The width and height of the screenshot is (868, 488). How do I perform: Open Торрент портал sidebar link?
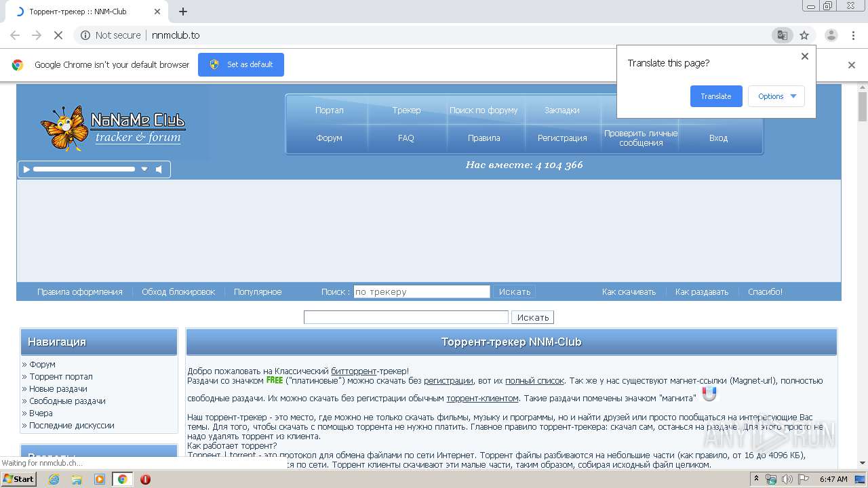pyautogui.click(x=61, y=377)
